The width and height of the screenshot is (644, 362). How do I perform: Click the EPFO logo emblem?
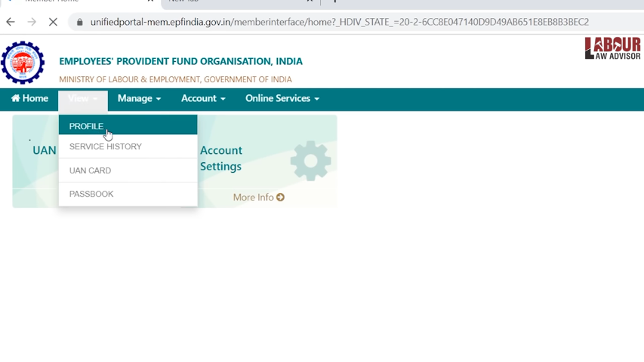[23, 63]
